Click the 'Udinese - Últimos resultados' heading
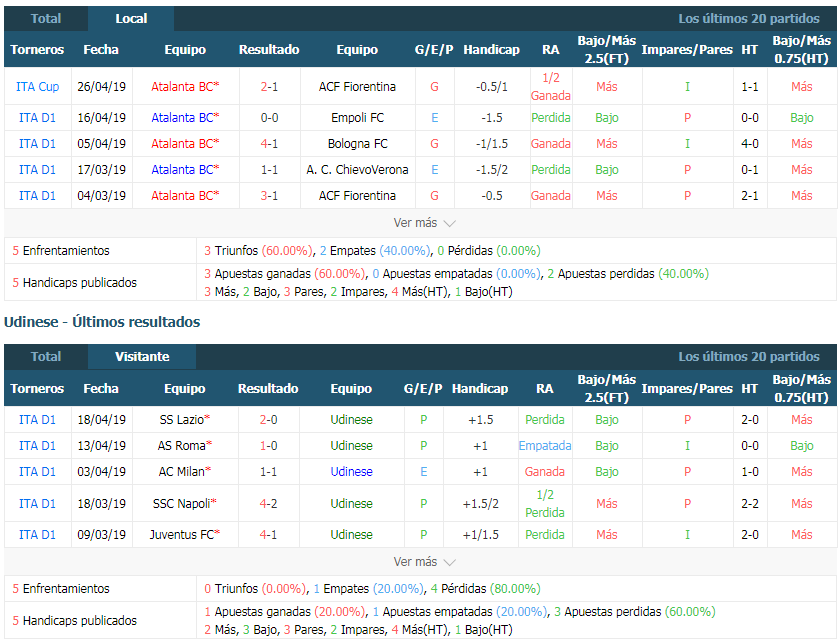 (102, 322)
